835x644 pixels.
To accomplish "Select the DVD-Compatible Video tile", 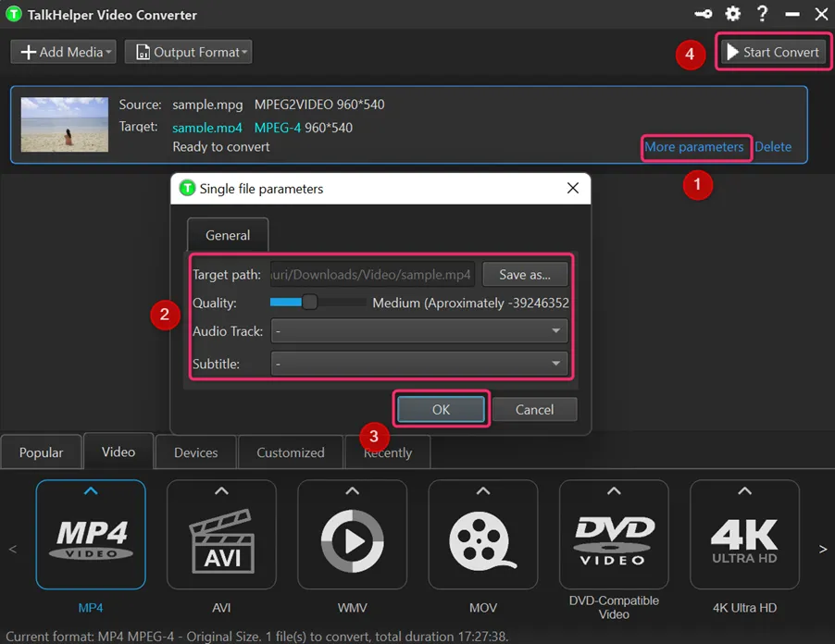I will tap(614, 535).
